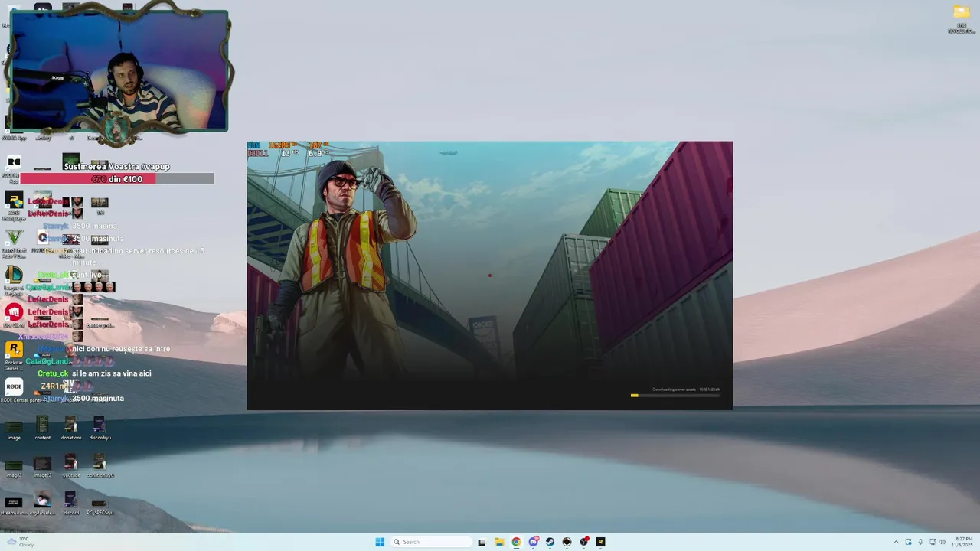The height and width of the screenshot is (551, 980).
Task: Select the 'image22' desktop file
Action: 42,467
